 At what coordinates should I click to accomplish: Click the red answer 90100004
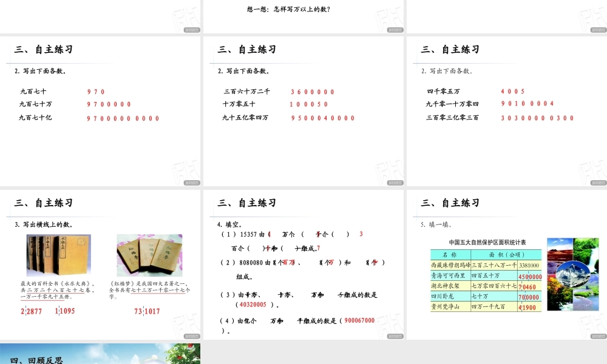(x=527, y=103)
